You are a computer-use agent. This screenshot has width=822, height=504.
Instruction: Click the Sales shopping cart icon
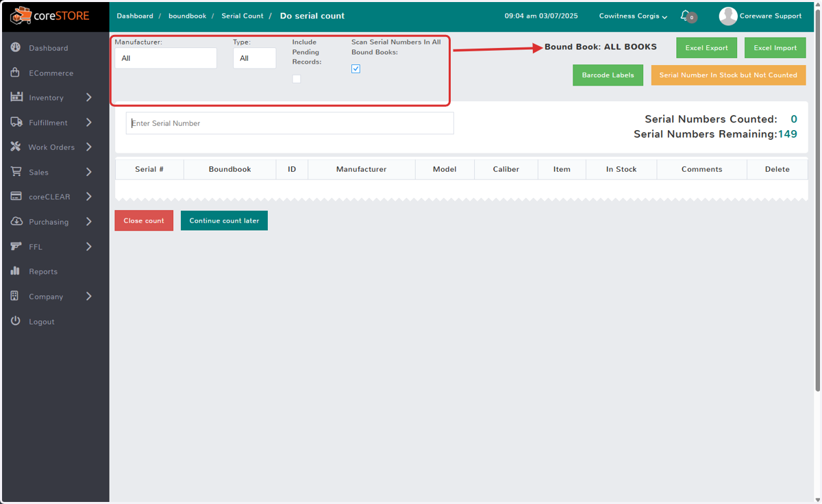point(16,172)
